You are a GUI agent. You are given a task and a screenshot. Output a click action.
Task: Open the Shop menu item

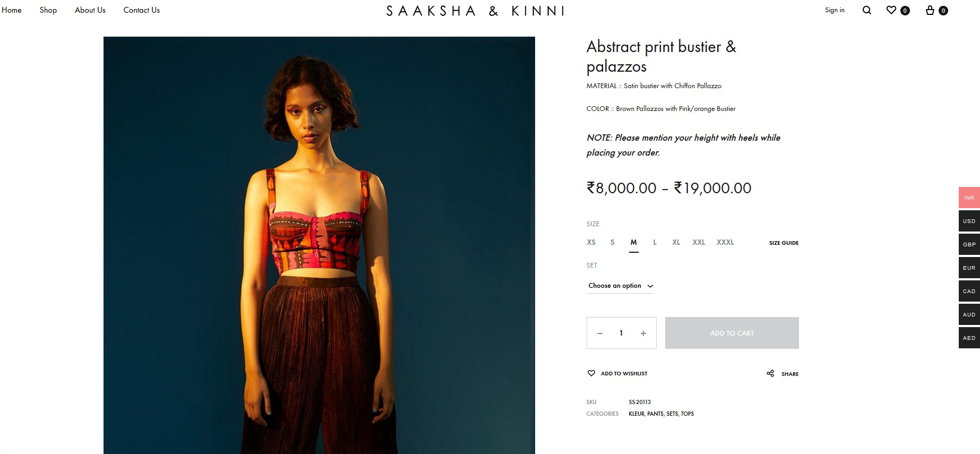coord(48,10)
